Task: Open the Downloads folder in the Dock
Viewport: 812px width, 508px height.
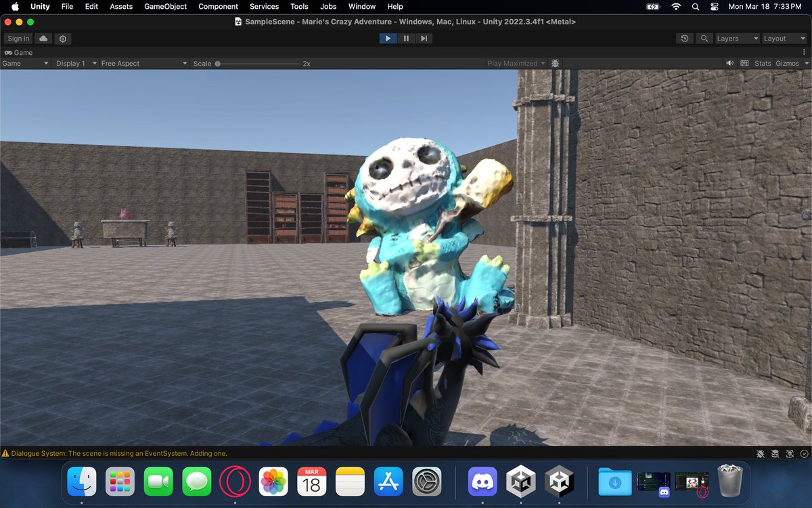Action: pos(615,482)
